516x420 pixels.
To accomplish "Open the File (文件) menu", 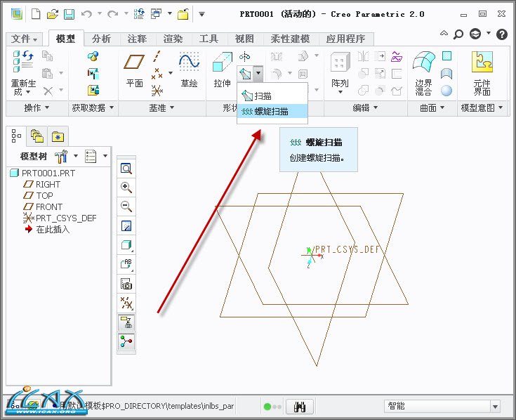I will click(24, 39).
